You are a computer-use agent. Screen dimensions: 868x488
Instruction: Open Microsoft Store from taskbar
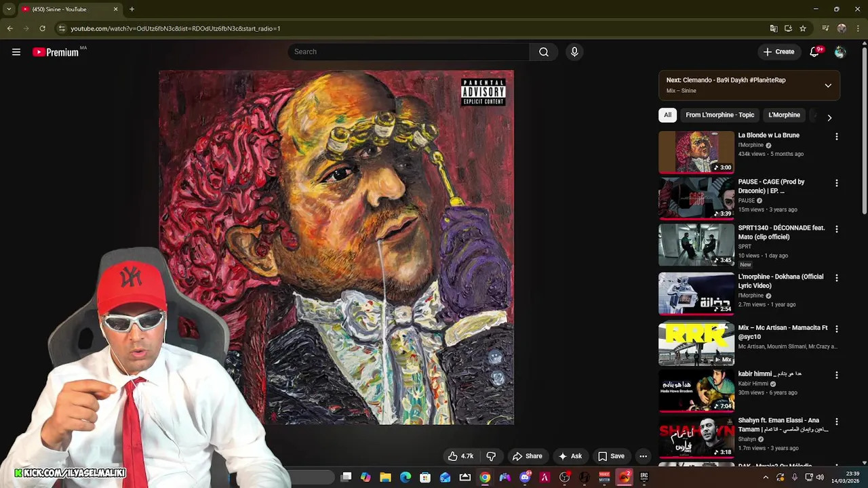[425, 477]
